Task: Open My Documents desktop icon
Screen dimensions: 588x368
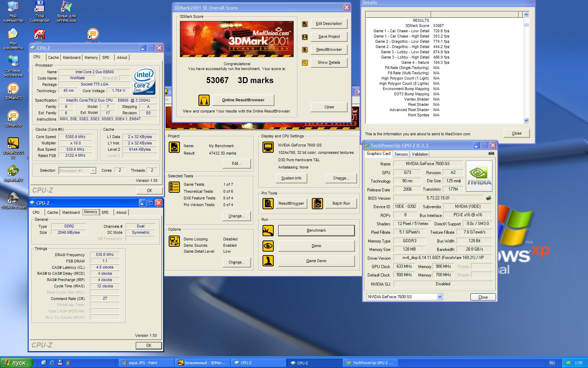Action: (x=13, y=39)
